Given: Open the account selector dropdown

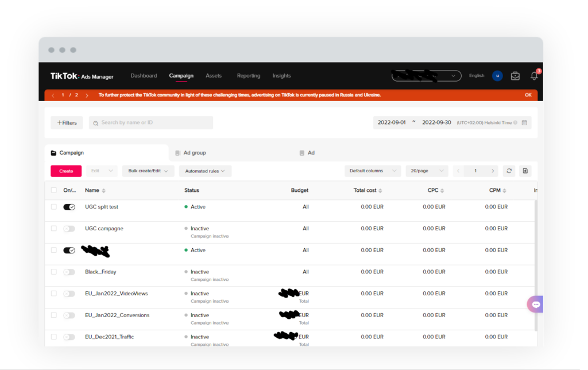Looking at the screenshot, I should point(427,76).
